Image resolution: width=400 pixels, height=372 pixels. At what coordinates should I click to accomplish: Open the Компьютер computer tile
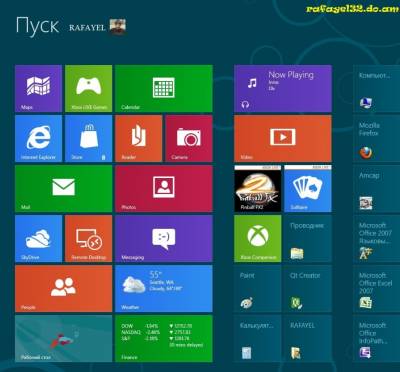click(x=377, y=88)
